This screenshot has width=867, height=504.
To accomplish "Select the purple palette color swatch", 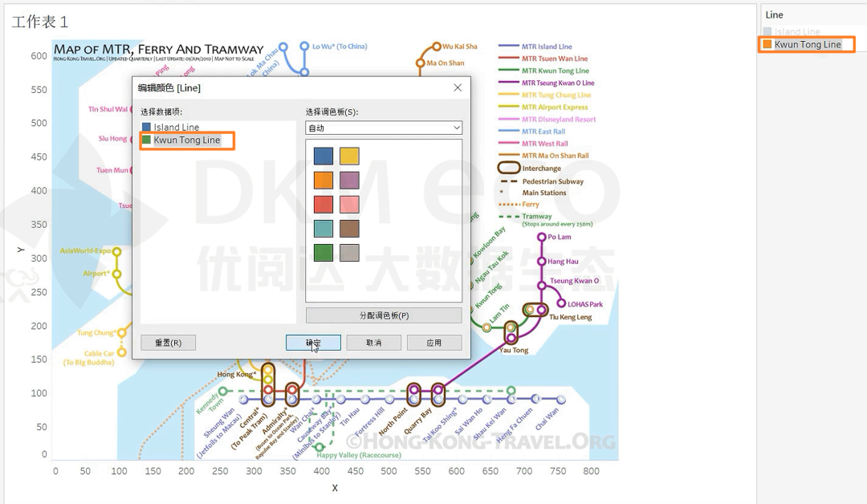I will (x=349, y=180).
